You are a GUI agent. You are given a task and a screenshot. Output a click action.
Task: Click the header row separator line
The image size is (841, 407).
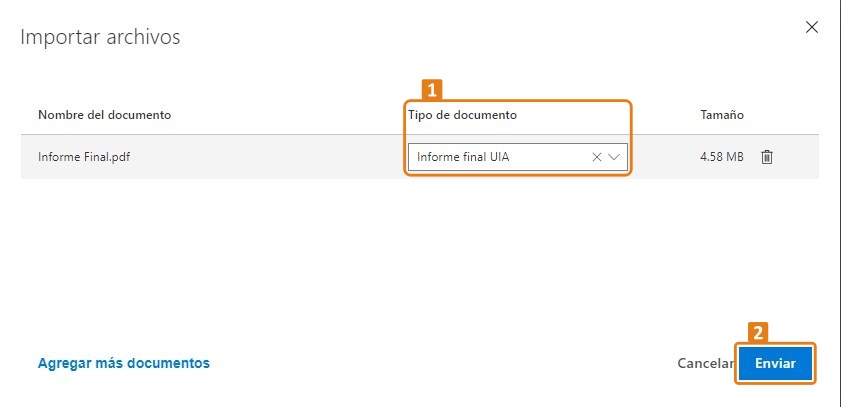click(419, 135)
